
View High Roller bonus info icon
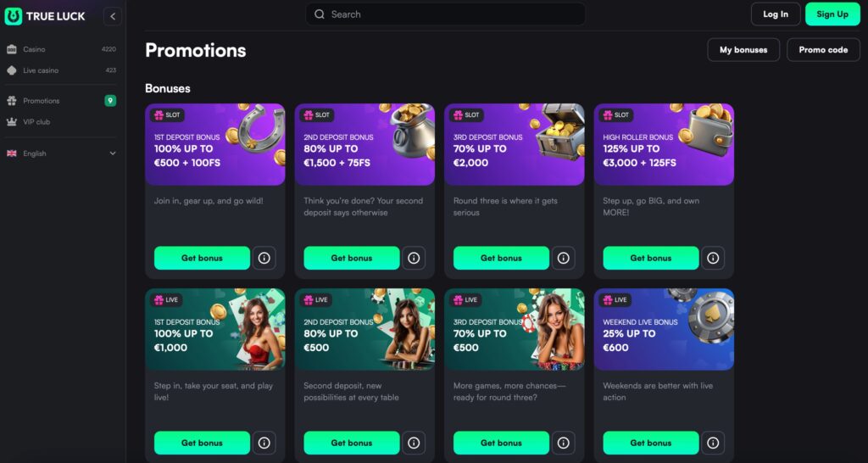[713, 258]
